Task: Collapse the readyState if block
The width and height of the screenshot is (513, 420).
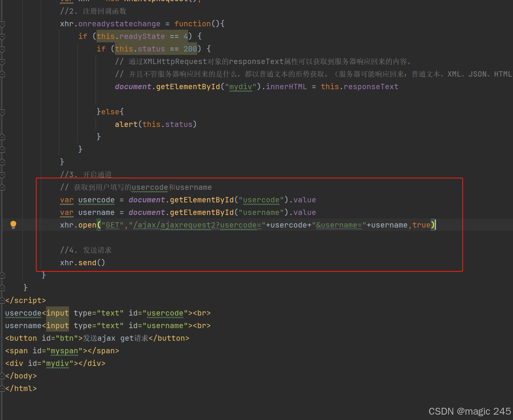Action: pos(3,36)
